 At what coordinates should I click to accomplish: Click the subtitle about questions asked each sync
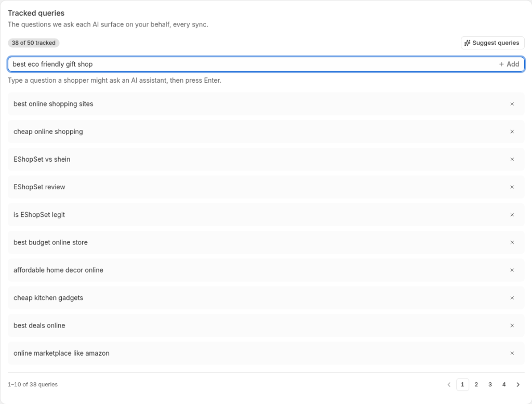(x=108, y=24)
